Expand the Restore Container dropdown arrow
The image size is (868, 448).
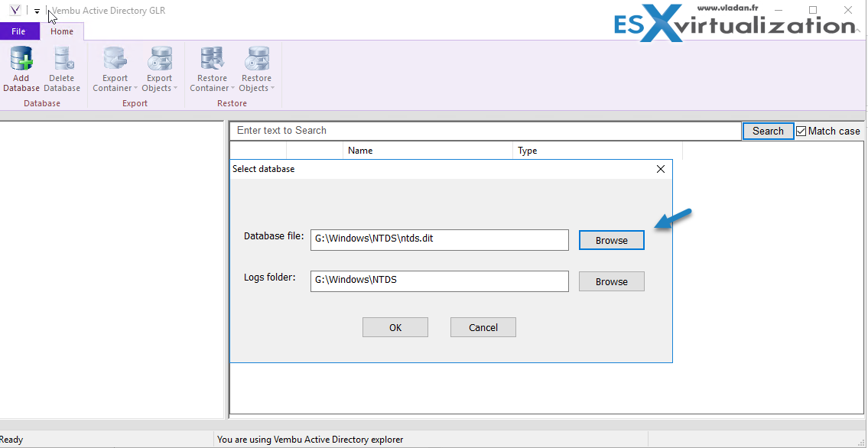click(x=232, y=89)
